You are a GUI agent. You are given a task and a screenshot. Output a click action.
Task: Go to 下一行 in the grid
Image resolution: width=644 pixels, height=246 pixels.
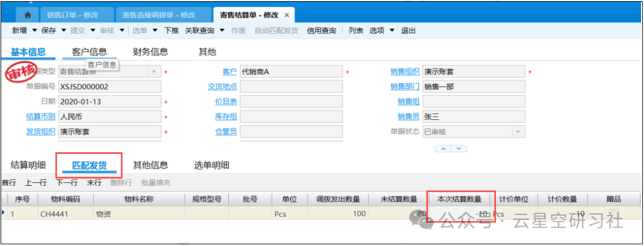coord(67,183)
